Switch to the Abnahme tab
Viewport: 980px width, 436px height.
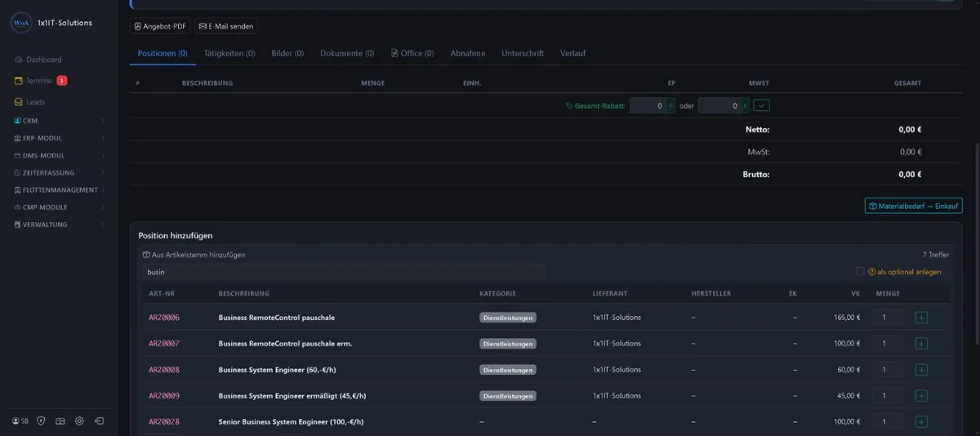468,53
